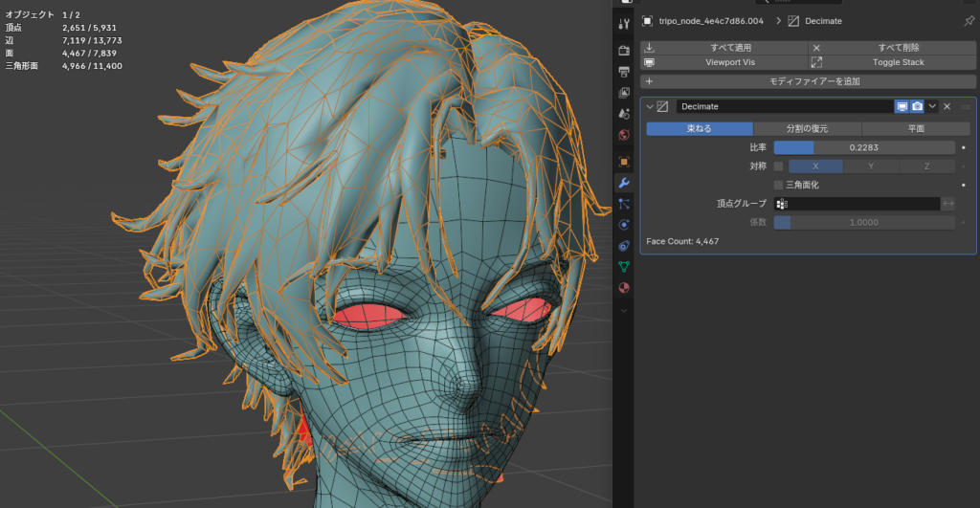Screen dimensions: 980x508
Task: Pin the properties editor context
Action: 969,21
